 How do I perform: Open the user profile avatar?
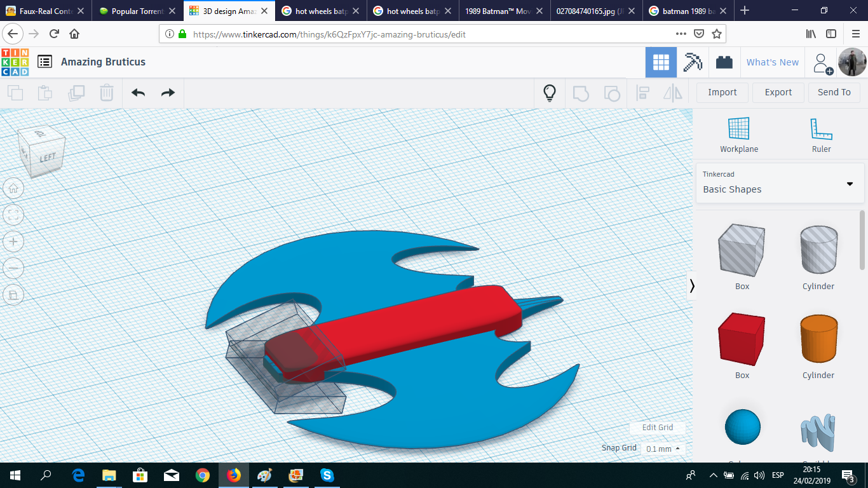point(852,62)
